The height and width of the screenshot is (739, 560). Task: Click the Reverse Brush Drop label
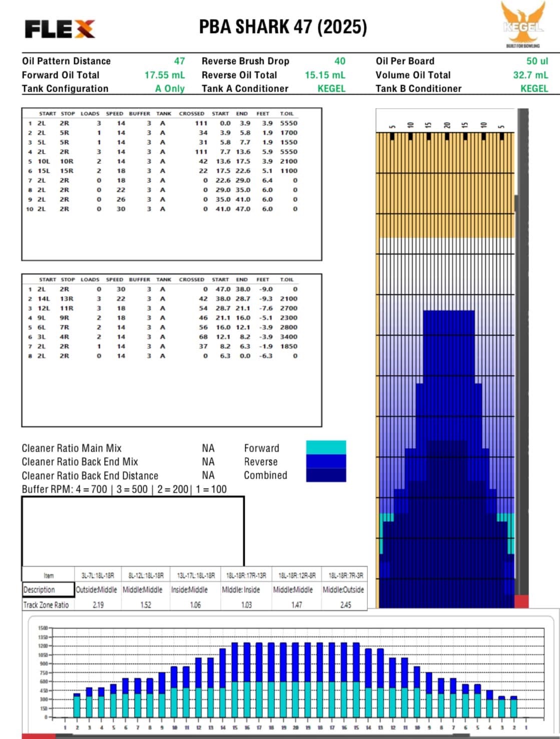point(245,61)
